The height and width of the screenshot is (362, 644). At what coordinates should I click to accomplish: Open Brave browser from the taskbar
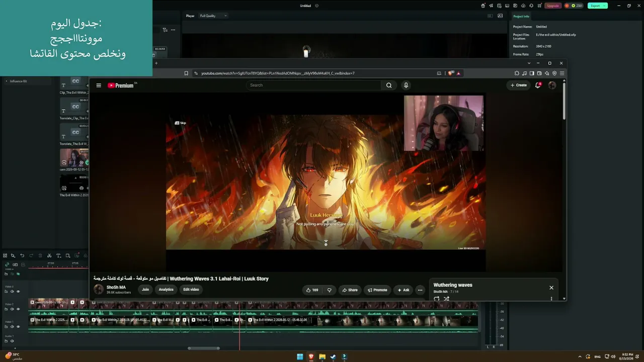(x=311, y=357)
